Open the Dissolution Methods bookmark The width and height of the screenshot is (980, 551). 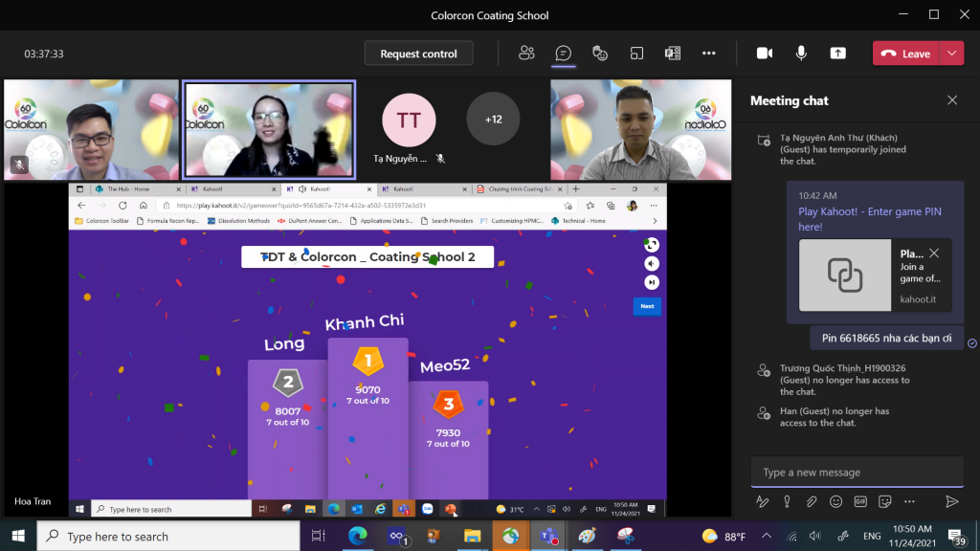tap(238, 221)
